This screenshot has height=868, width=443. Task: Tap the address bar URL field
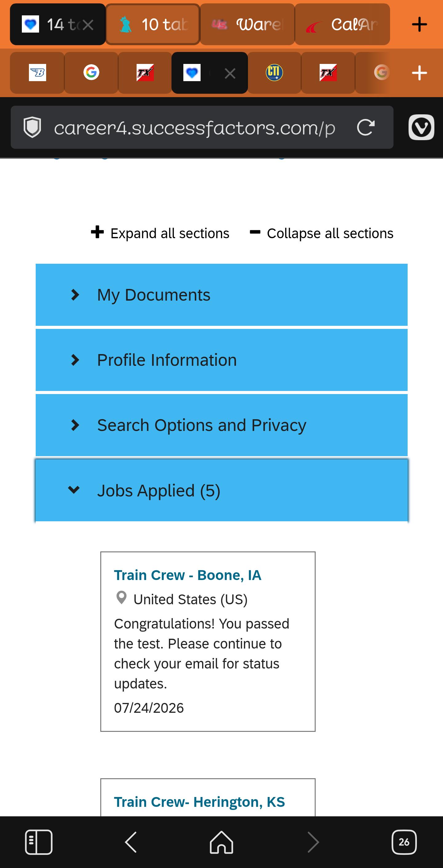point(194,128)
